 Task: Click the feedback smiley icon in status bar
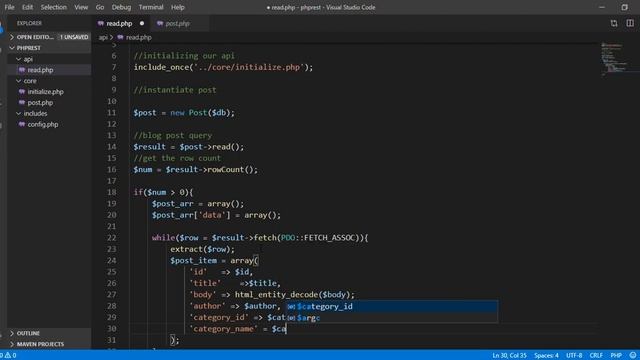pos(633,356)
